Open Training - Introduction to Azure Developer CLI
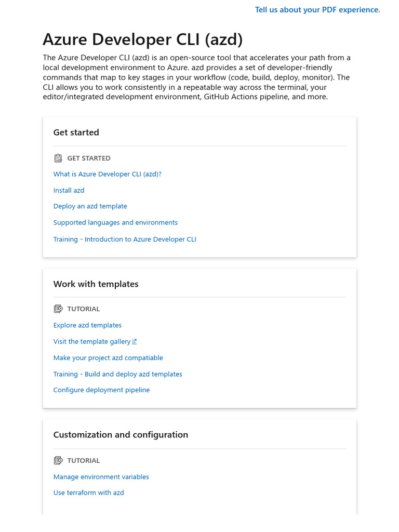This screenshot has height=532, width=399. (x=125, y=239)
